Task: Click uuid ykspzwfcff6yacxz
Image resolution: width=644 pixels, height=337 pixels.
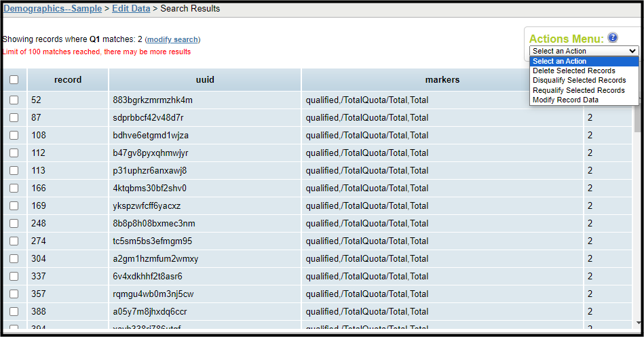Action: click(147, 205)
